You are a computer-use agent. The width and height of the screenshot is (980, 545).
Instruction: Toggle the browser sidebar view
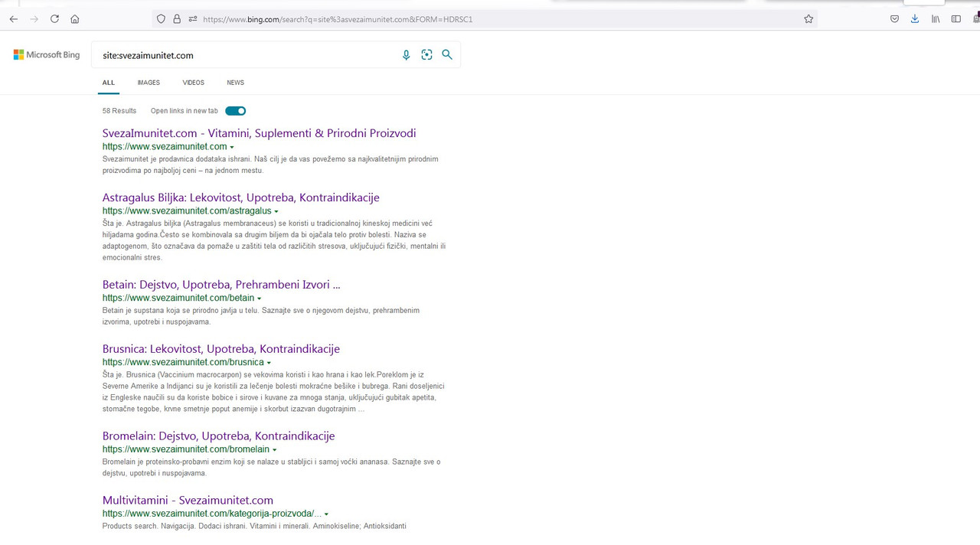955,19
